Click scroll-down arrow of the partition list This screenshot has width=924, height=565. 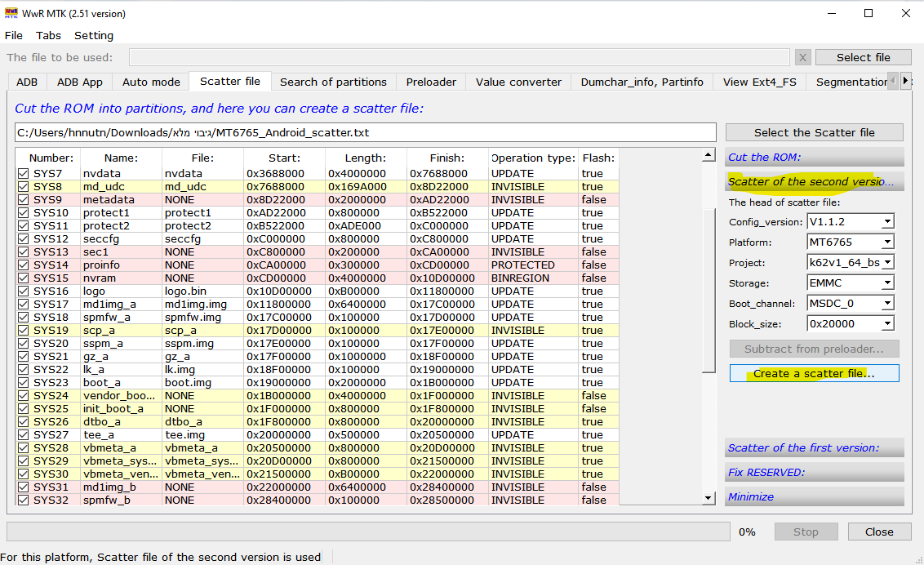coord(709,498)
